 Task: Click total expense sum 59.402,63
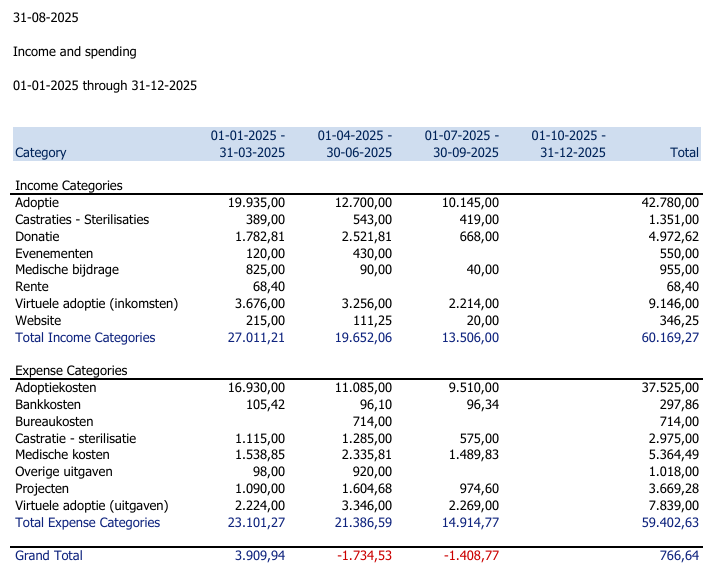pyautogui.click(x=670, y=523)
